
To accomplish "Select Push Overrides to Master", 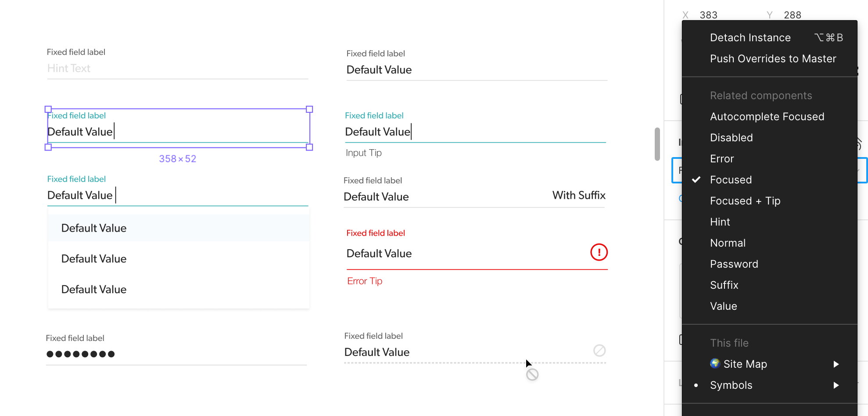I will click(773, 58).
